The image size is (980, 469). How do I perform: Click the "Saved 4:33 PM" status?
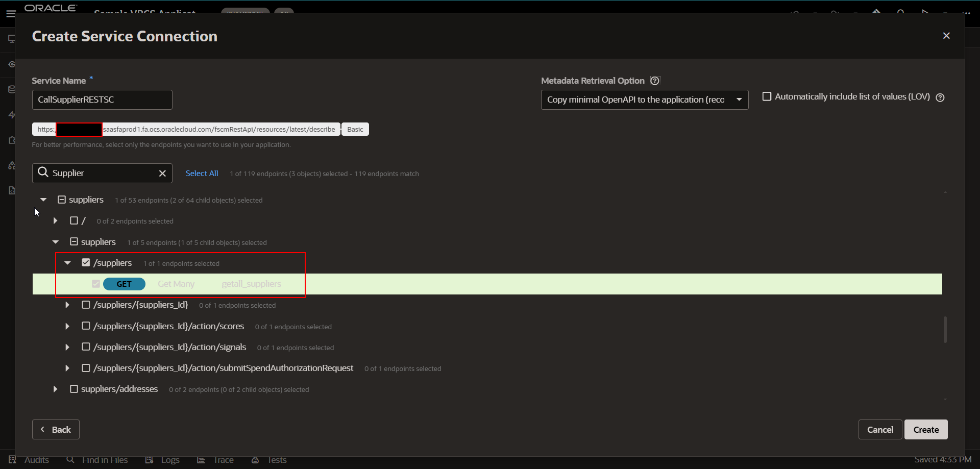point(943,459)
